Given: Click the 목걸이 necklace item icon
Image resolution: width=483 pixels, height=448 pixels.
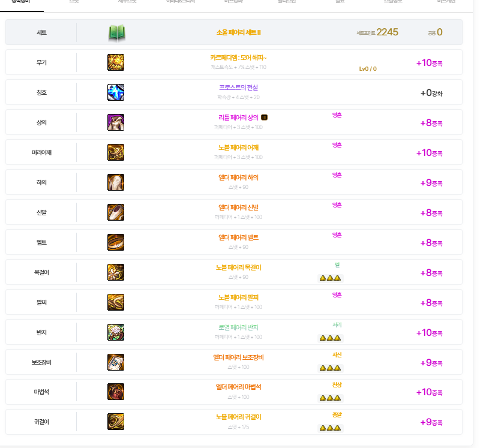Looking at the screenshot, I should 116,272.
